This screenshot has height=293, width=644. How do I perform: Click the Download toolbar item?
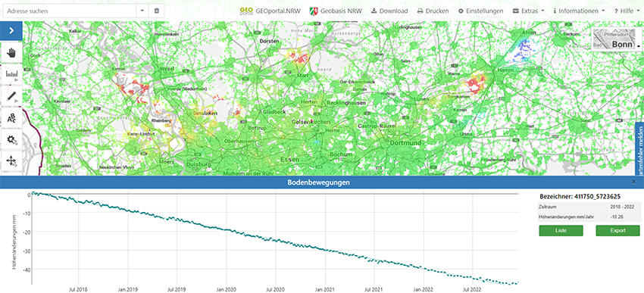pos(389,11)
